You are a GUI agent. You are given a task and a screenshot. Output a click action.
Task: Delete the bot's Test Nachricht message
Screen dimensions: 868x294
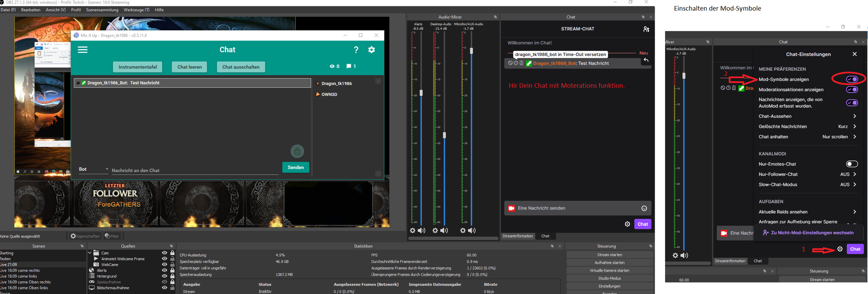pos(521,63)
